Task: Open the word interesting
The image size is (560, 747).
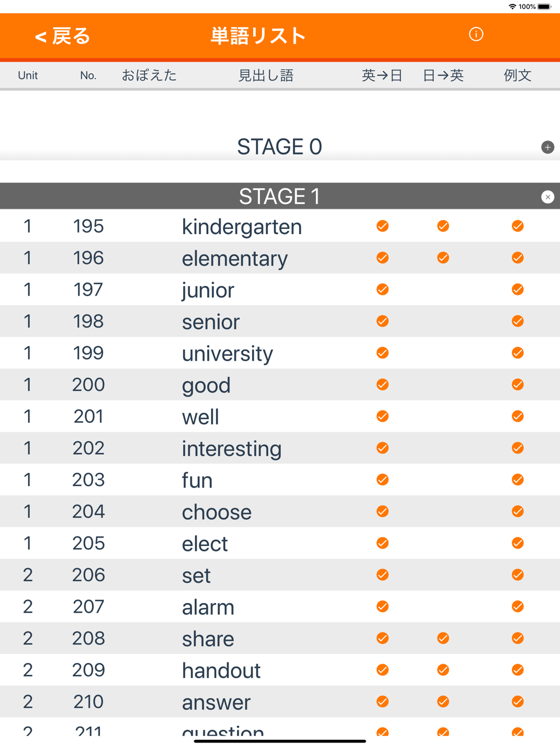Action: click(232, 449)
